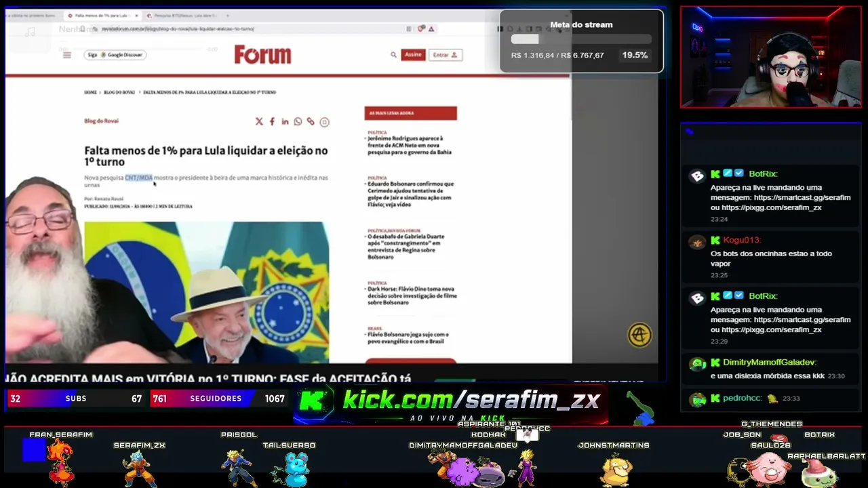Click the 19.5% goal percentage
This screenshot has width=868, height=488.
pyautogui.click(x=635, y=55)
